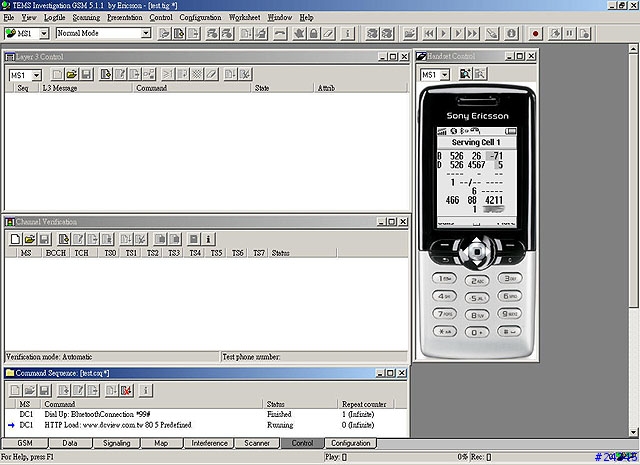Click the handset's 1 keypad key
This screenshot has width=640, height=465.
[x=444, y=278]
